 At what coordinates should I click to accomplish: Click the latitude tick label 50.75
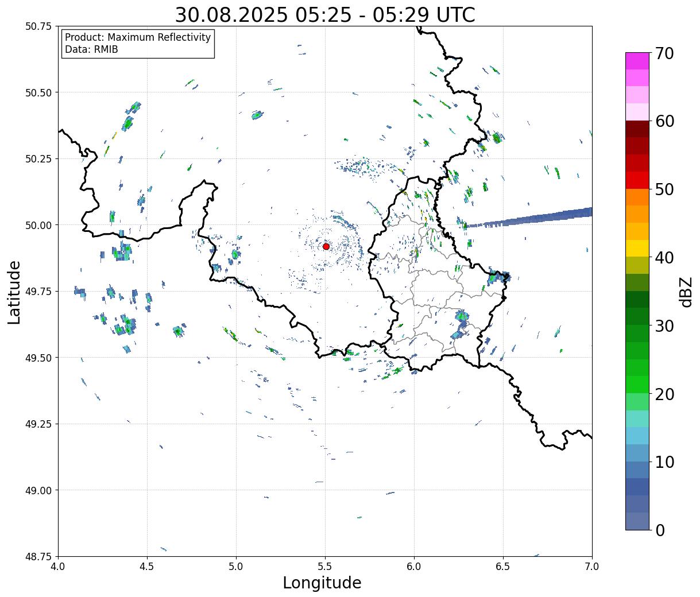(38, 26)
